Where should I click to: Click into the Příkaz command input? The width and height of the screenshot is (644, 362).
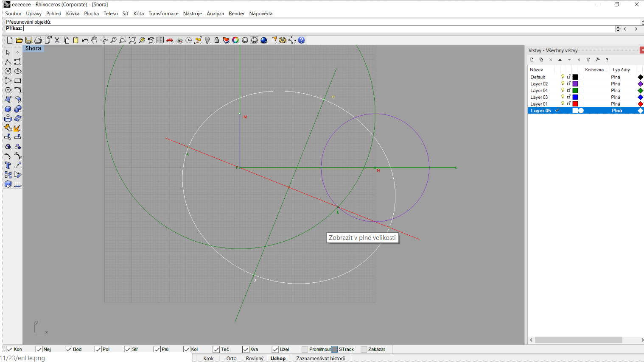click(x=319, y=29)
